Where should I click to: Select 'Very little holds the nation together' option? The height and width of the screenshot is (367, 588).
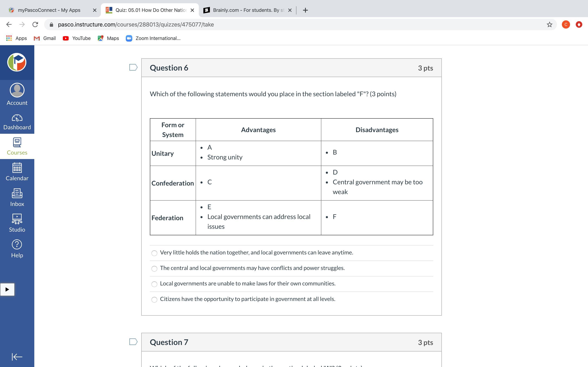(154, 253)
